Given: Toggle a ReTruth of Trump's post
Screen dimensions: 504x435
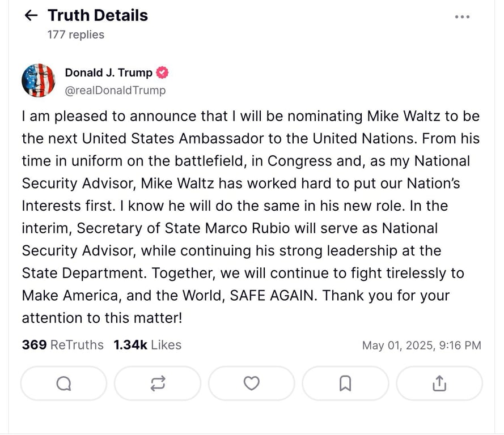Looking at the screenshot, I should click(157, 383).
